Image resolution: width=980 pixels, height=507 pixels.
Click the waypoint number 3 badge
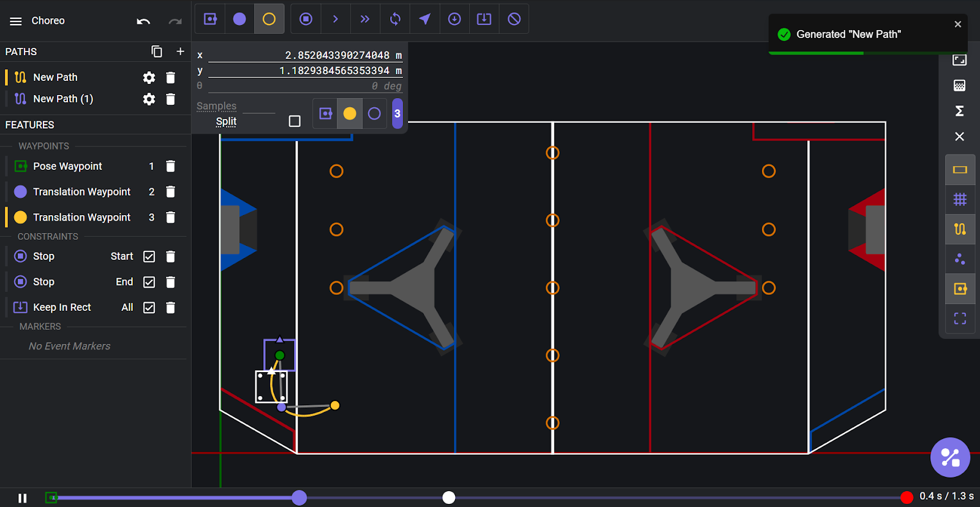(398, 113)
